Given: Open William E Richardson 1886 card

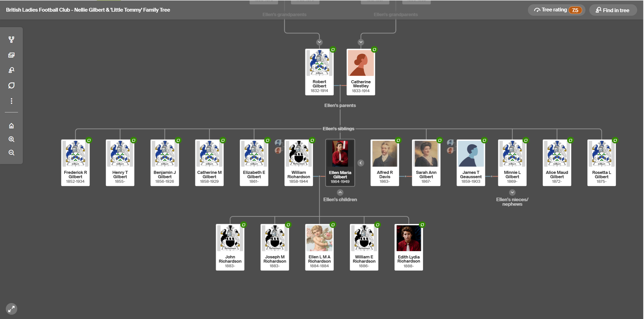Looking at the screenshot, I should coord(364,247).
